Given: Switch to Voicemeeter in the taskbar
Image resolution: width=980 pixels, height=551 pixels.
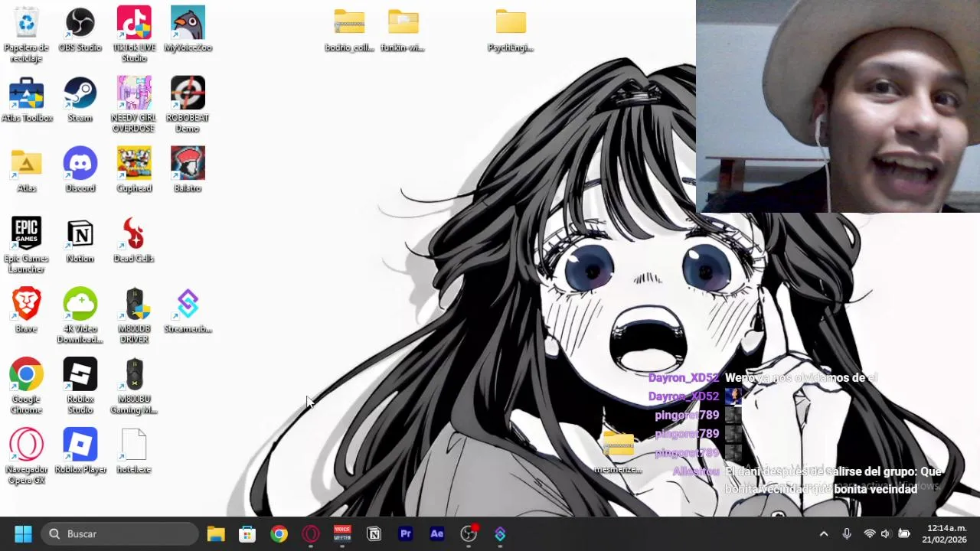Looking at the screenshot, I should 342,533.
